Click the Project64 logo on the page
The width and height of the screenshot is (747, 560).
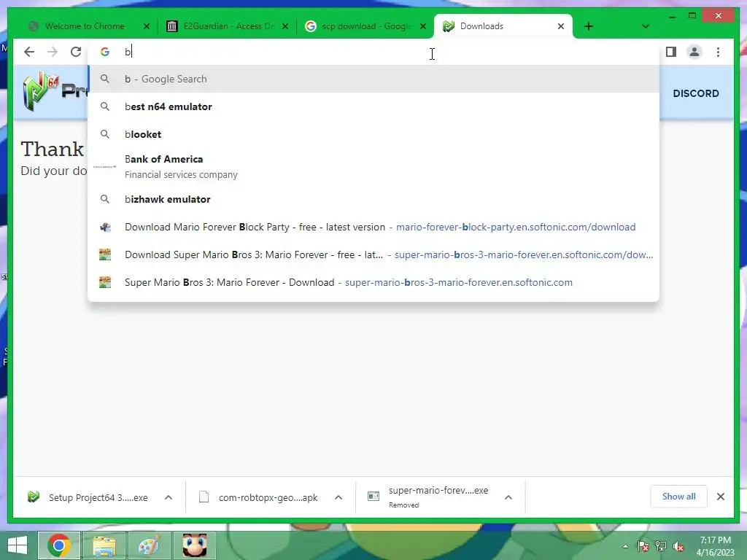point(53,92)
